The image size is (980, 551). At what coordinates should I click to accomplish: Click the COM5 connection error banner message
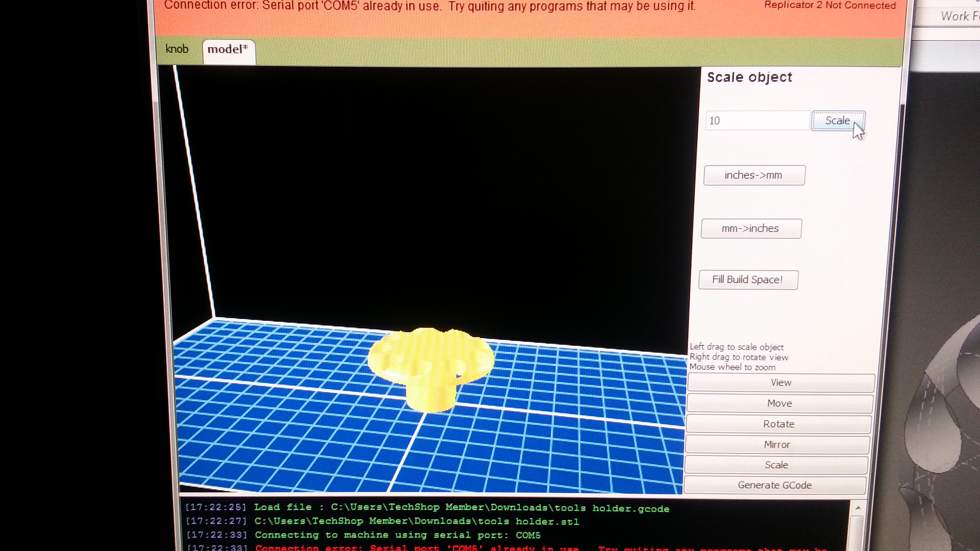point(430,6)
